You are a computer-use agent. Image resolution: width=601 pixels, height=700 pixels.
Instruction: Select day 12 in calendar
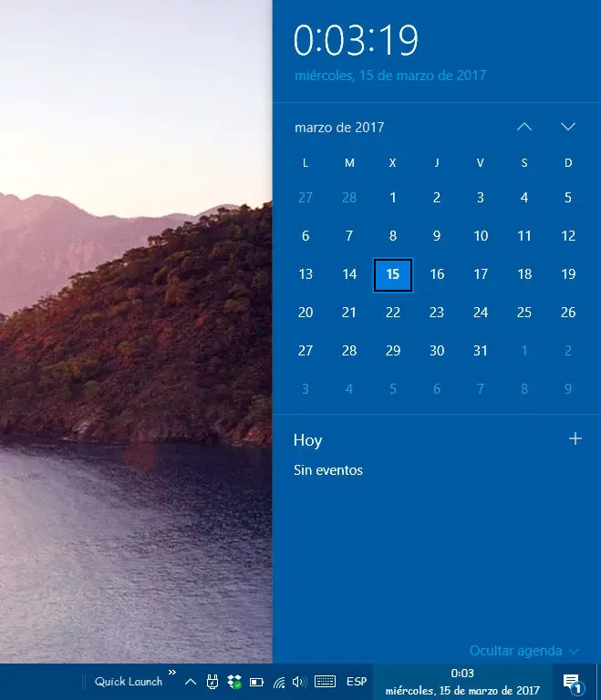pos(568,236)
